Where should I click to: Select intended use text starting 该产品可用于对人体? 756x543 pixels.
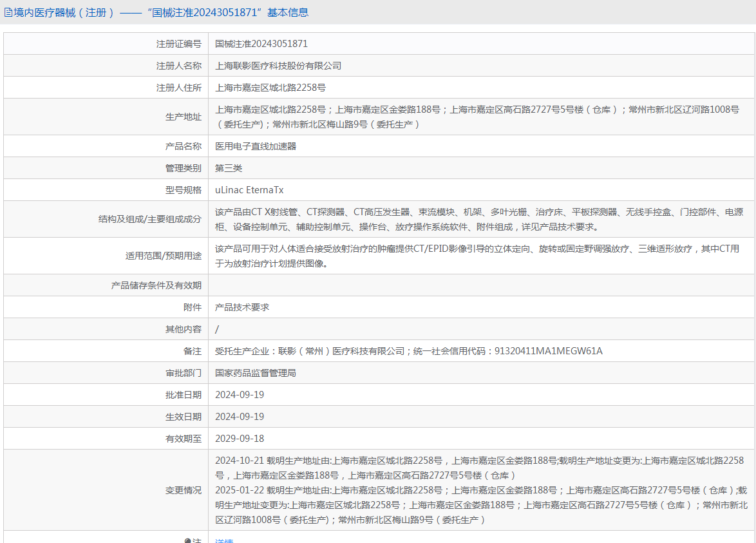[x=477, y=256]
